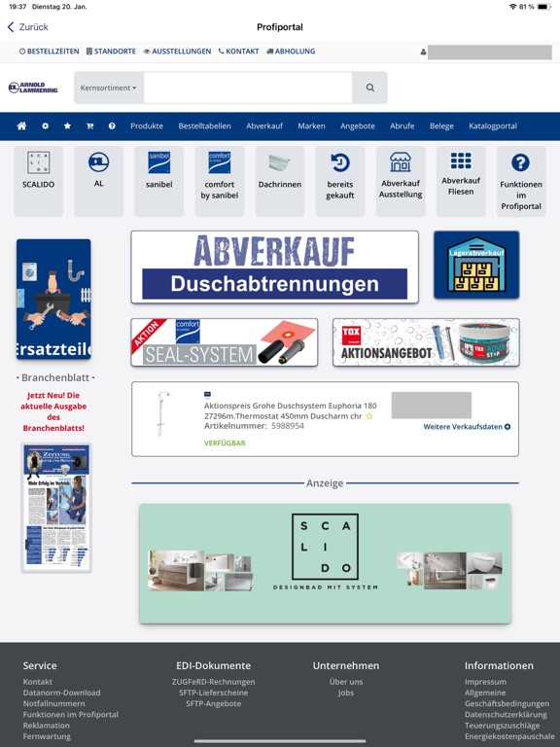Open the Abverkauf Ausstellung tile
Image resolution: width=560 pixels, height=747 pixels.
point(401,182)
